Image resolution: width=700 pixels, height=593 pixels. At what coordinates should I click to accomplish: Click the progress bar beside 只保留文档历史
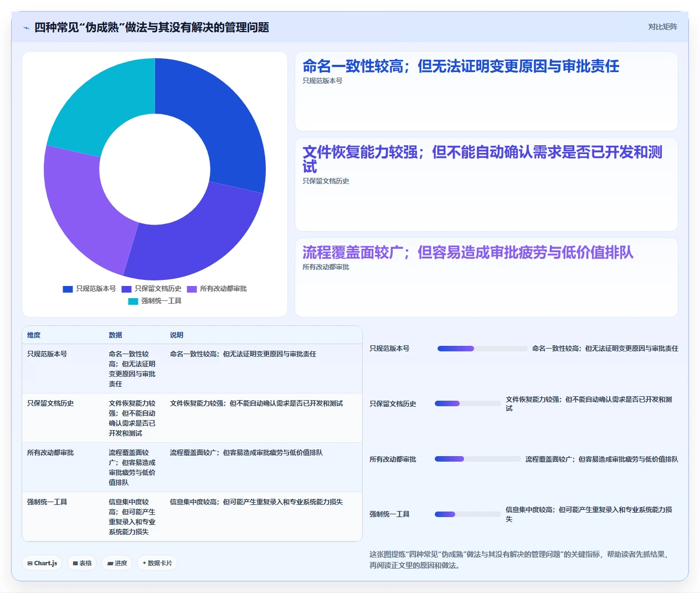click(468, 403)
